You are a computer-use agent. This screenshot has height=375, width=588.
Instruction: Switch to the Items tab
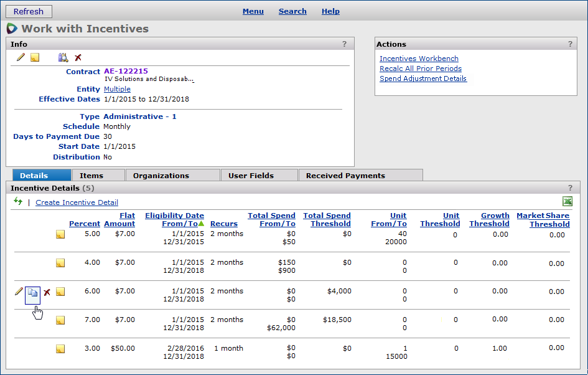click(x=91, y=176)
